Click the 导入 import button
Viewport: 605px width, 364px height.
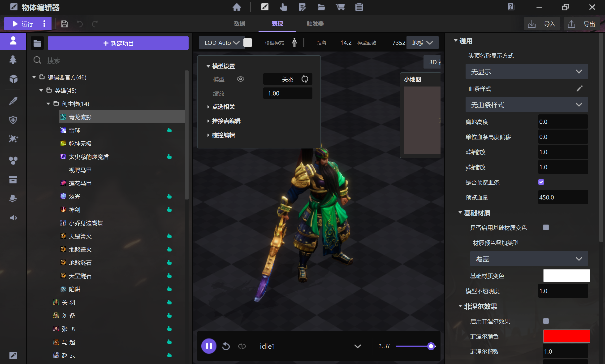542,24
